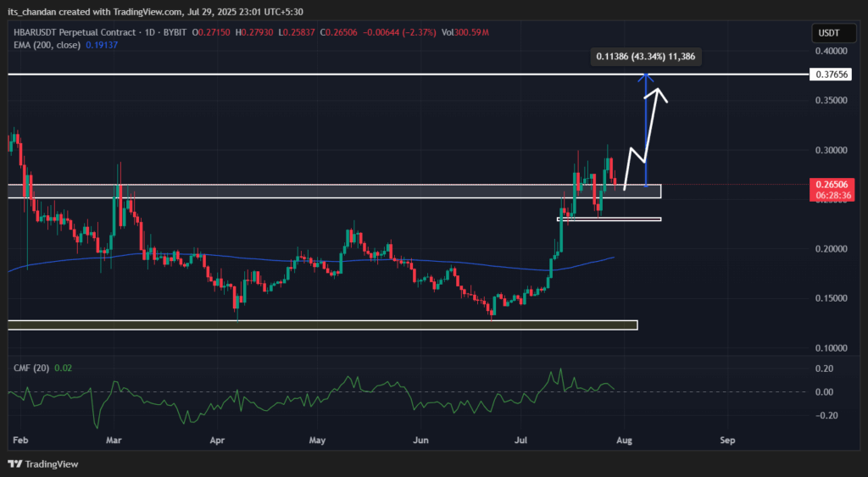868x477 pixels.
Task: Click the measurement label 0.11386 (43.34%)
Action: point(645,57)
